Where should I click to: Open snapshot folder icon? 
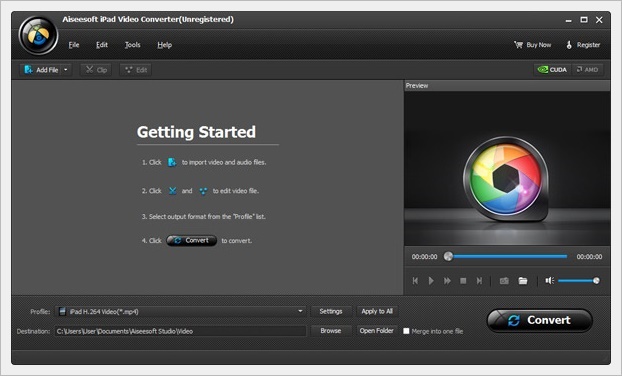click(523, 281)
